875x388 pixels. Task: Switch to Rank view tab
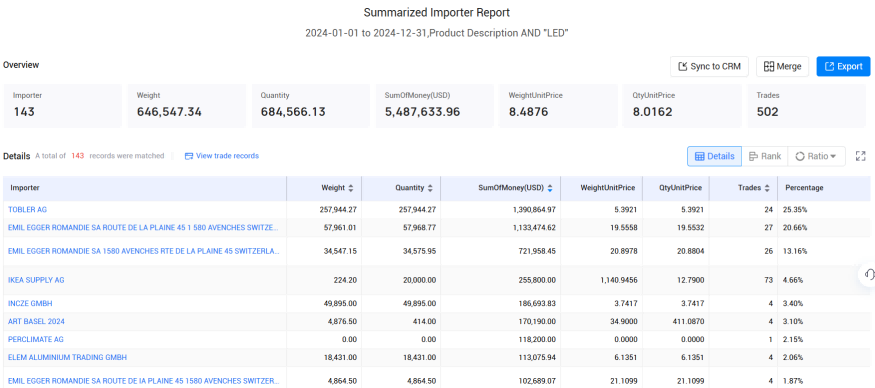[765, 156]
